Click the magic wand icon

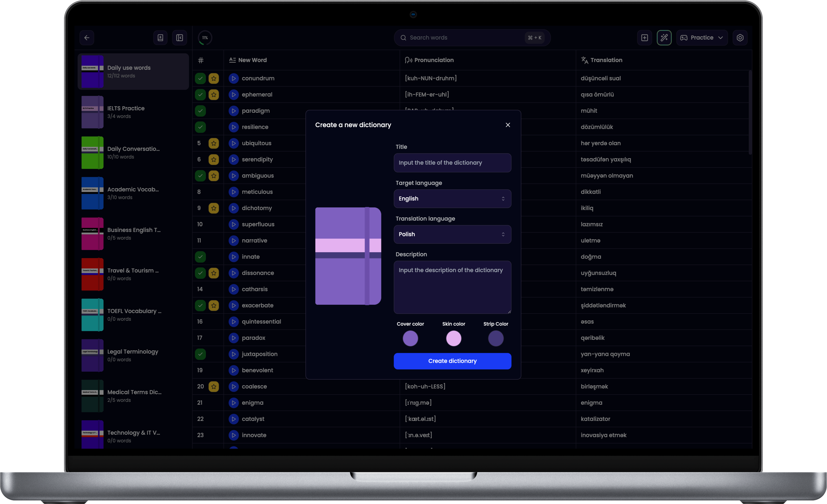664,38
